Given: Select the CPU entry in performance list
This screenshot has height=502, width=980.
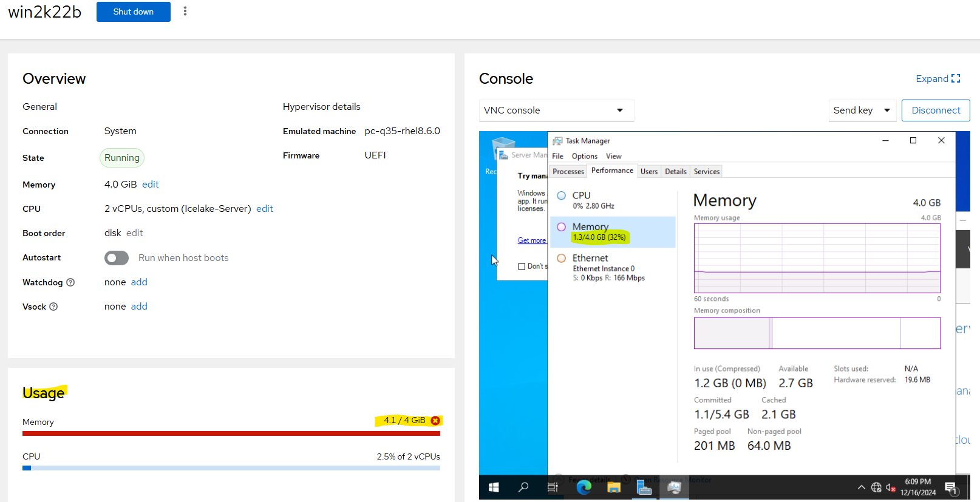Looking at the screenshot, I should coord(613,200).
